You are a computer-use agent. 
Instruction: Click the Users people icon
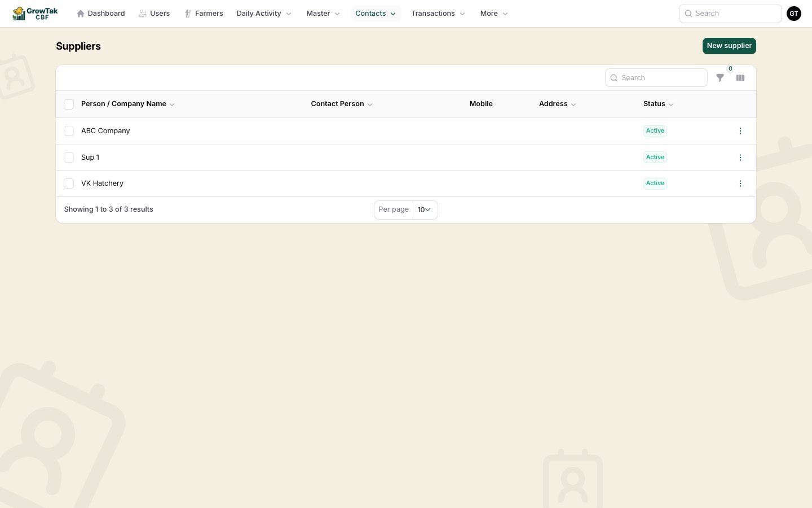pyautogui.click(x=143, y=14)
